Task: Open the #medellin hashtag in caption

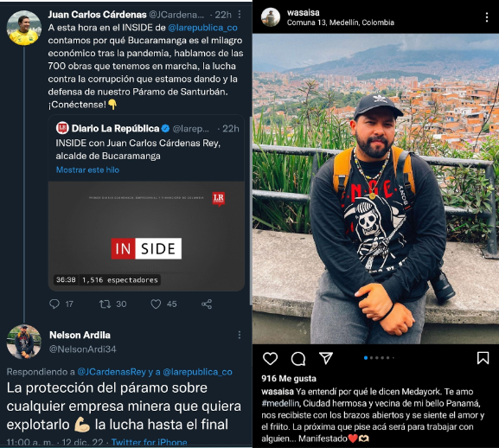Action: click(280, 403)
